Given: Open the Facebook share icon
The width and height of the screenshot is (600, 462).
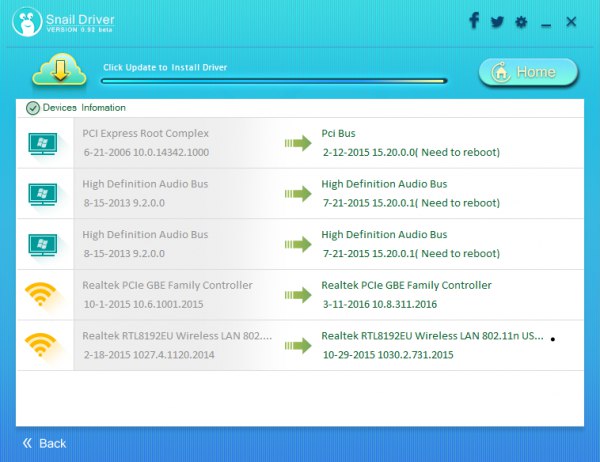Looking at the screenshot, I should coord(474,21).
